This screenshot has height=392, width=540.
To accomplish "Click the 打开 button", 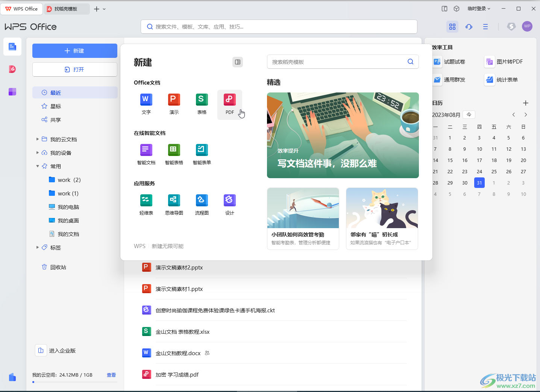I will click(x=74, y=70).
